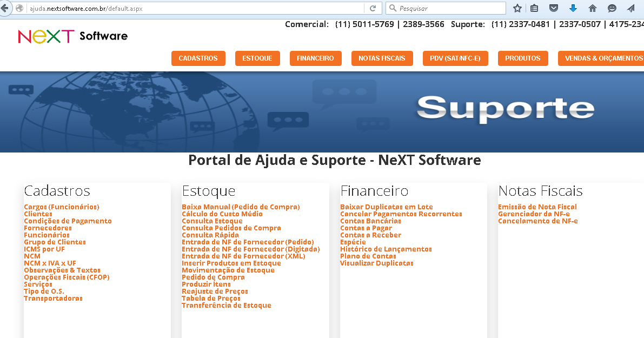The height and width of the screenshot is (338, 644).
Task: Open Firefox Hello paper plane icon
Action: pos(632,8)
